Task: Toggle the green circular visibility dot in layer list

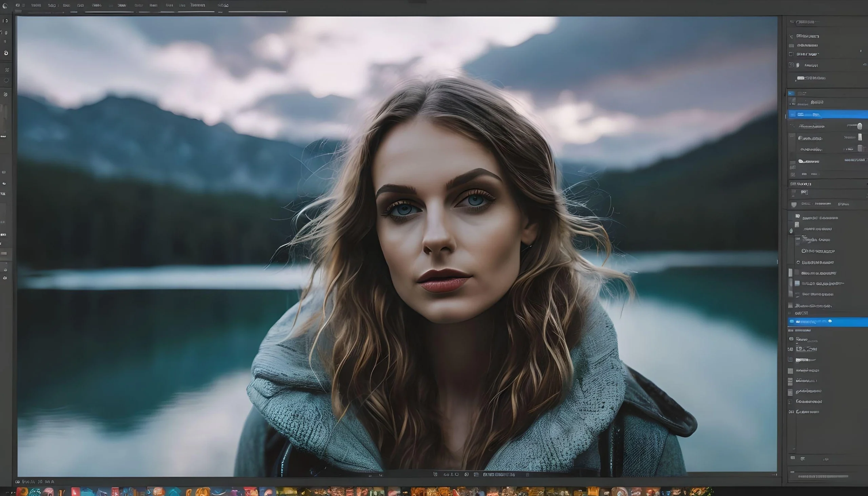Action: coord(791,231)
